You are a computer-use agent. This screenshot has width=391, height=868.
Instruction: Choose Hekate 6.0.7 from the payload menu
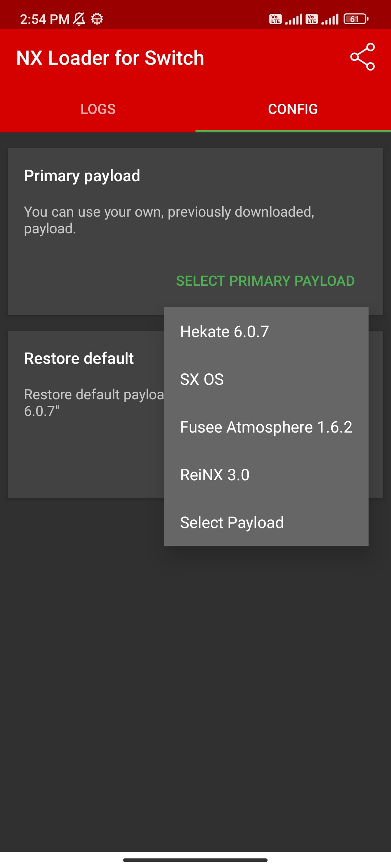pyautogui.click(x=224, y=332)
